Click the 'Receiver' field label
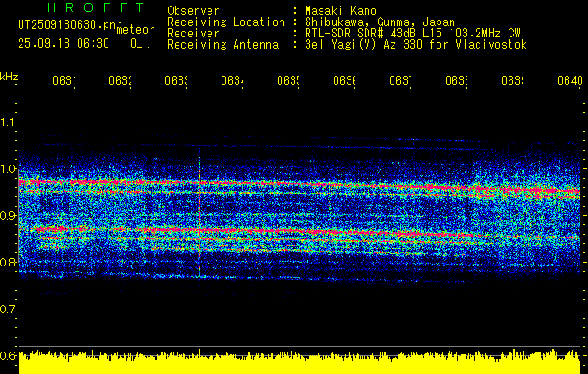 (x=194, y=34)
